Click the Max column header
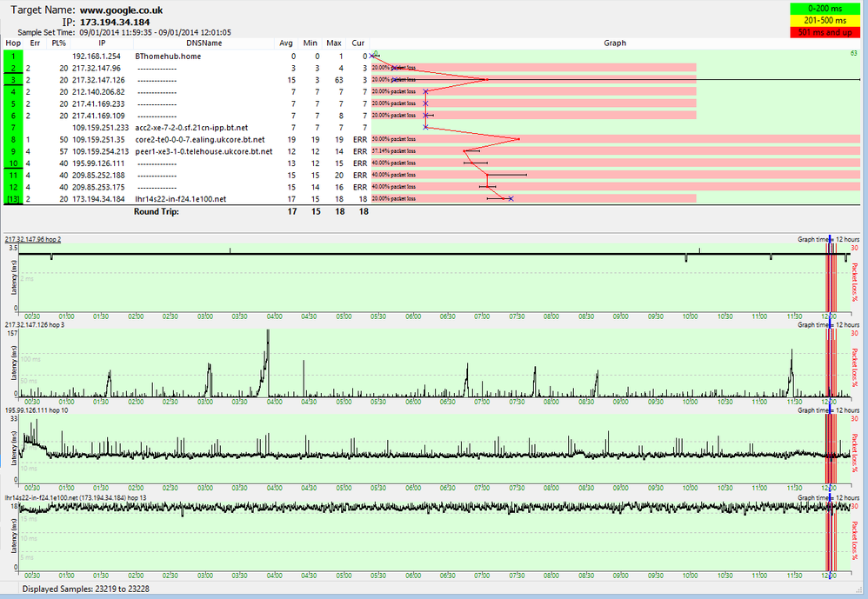The height and width of the screenshot is (599, 868). click(x=334, y=43)
